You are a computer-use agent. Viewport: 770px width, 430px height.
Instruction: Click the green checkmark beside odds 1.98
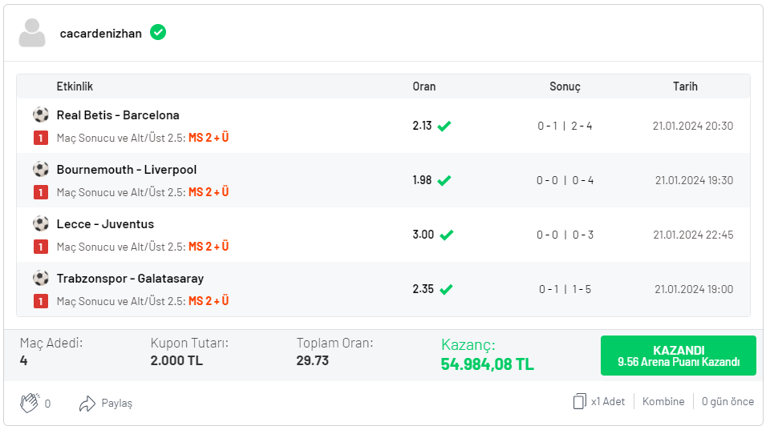(x=444, y=181)
